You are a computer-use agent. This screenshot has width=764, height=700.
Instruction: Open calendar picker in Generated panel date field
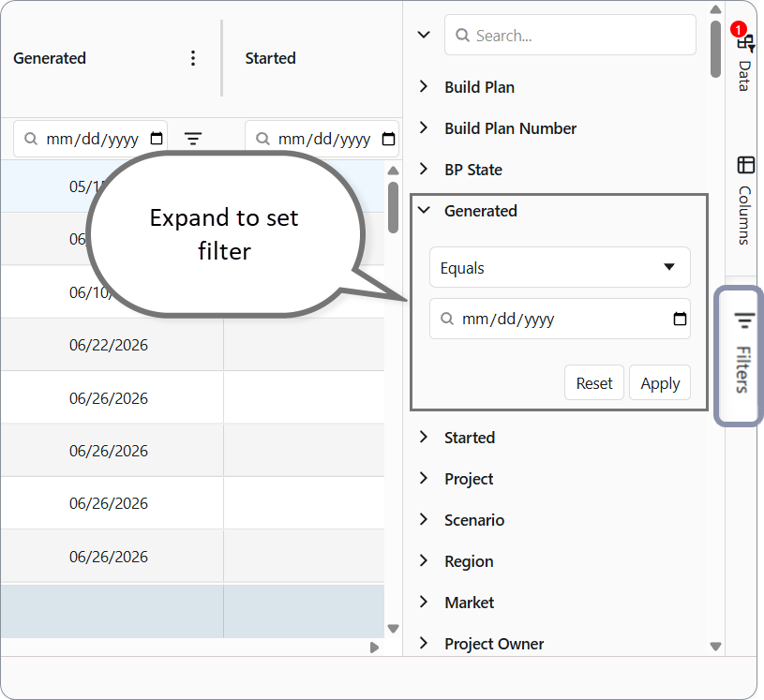[x=680, y=319]
